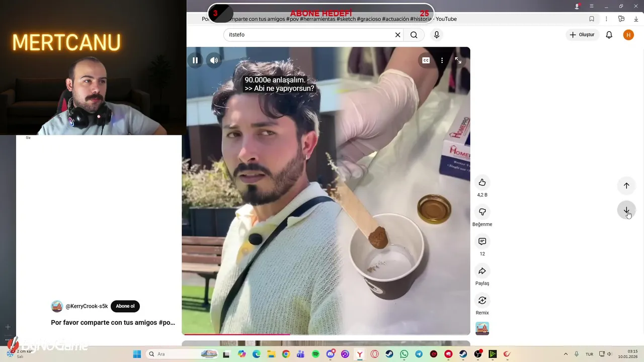This screenshot has height=362, width=644.
Task: Toggle closed captions on the video
Action: coord(426,60)
